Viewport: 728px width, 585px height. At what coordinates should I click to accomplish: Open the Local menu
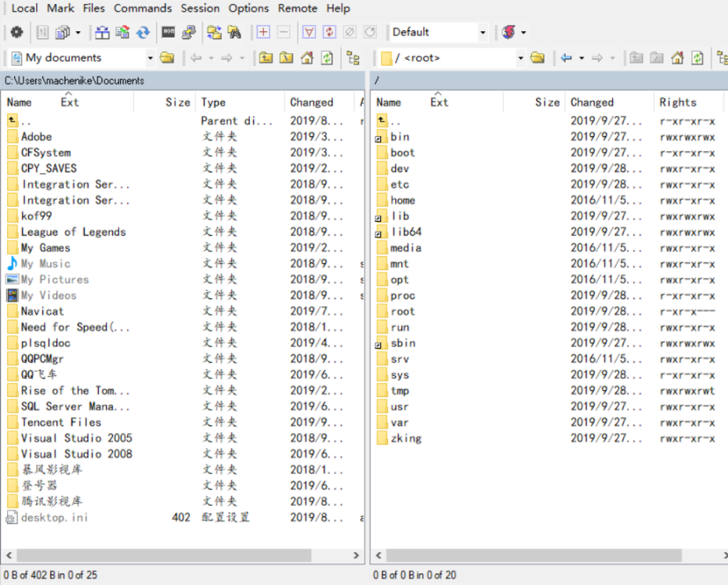point(24,9)
